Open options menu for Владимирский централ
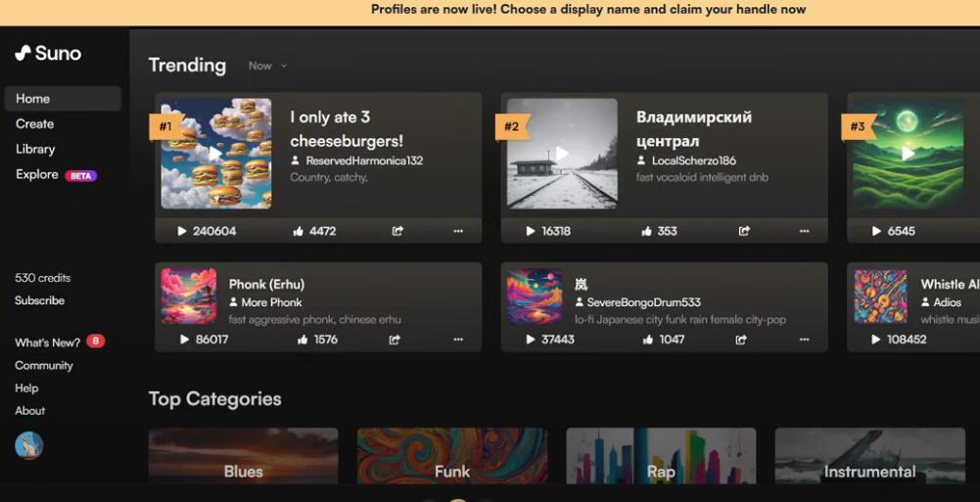Image resolution: width=980 pixels, height=502 pixels. tap(804, 231)
